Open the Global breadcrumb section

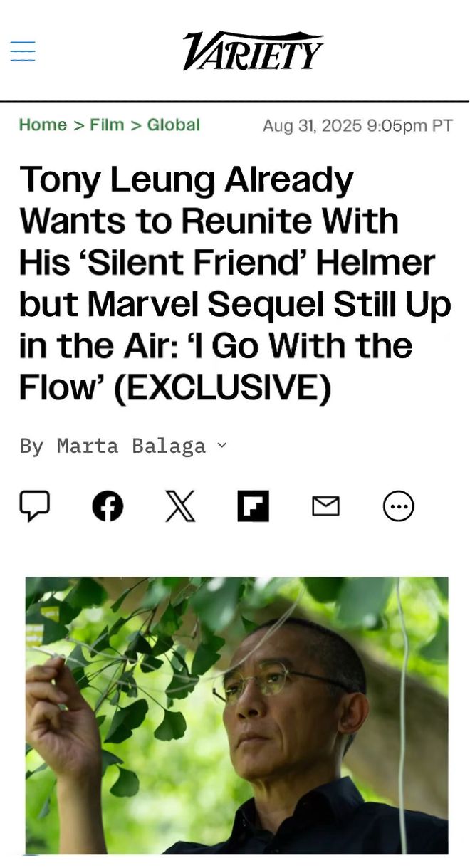click(173, 125)
